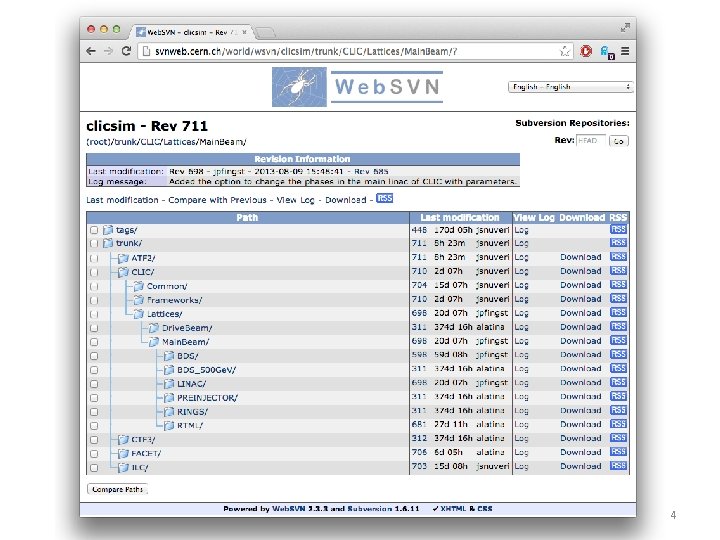Open the DriveBeam/ folder in tree
This screenshot has height=540, width=720.
coord(187,328)
